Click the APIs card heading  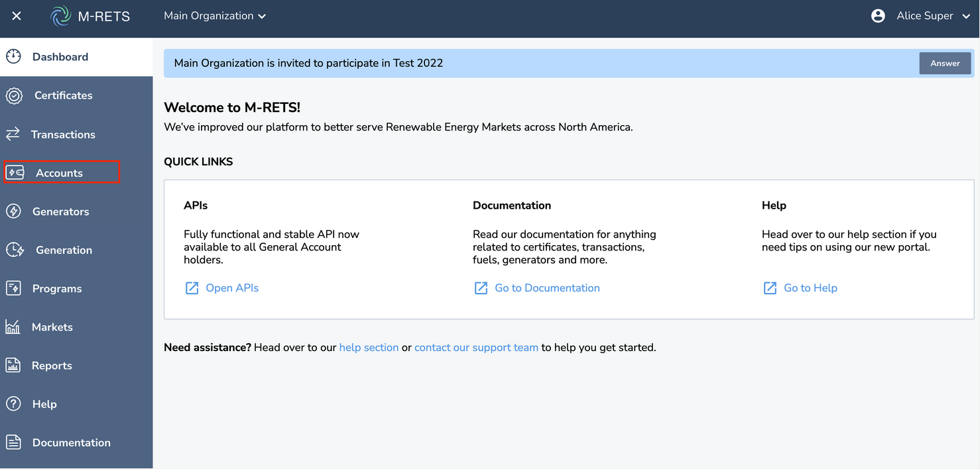[x=196, y=205]
